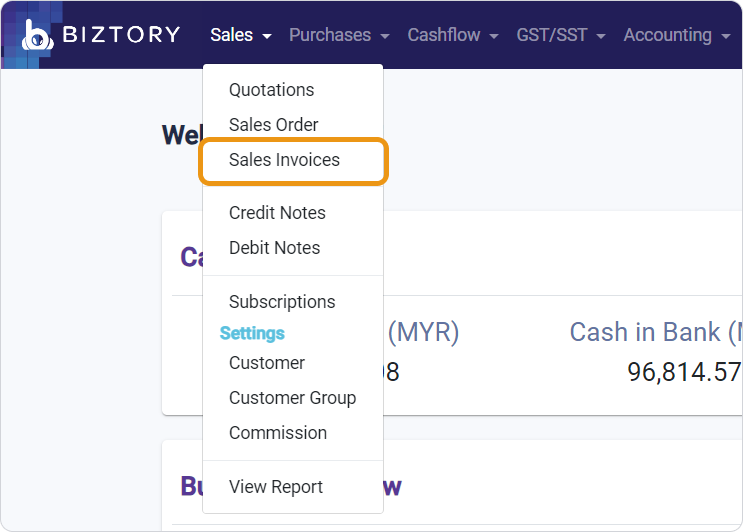Click the Settings section label
Image resolution: width=743 pixels, height=532 pixels.
[252, 334]
